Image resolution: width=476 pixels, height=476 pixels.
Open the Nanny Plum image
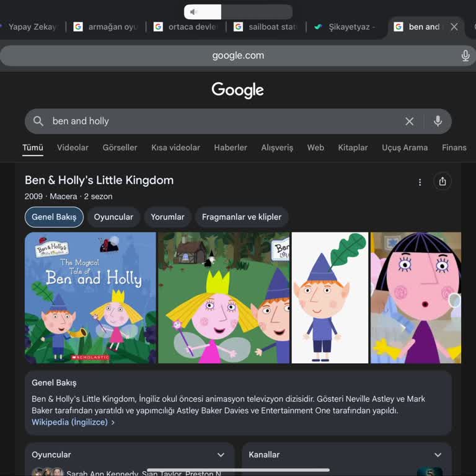click(x=416, y=297)
